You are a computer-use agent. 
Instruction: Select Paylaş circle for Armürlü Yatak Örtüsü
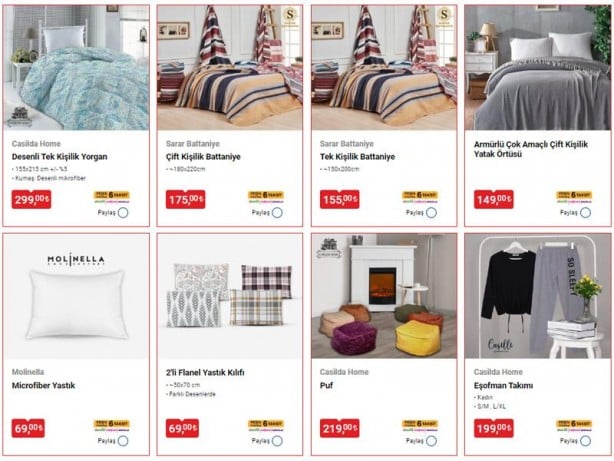(x=585, y=213)
